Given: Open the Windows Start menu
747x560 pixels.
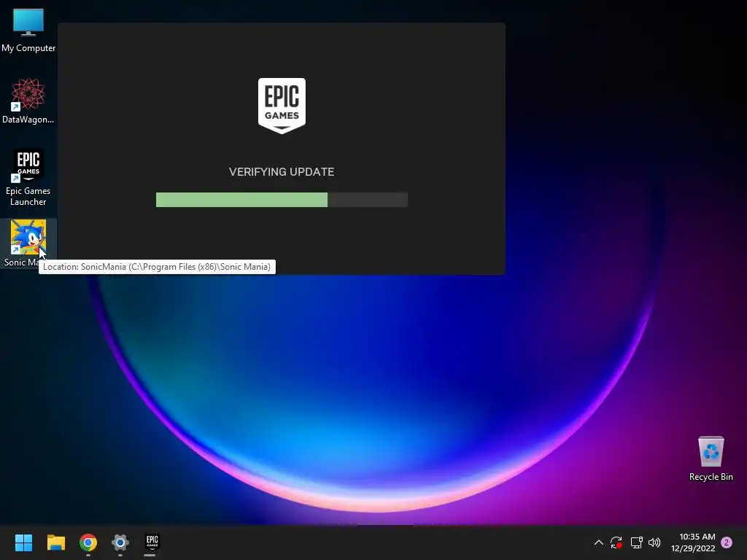Looking at the screenshot, I should click(23, 542).
